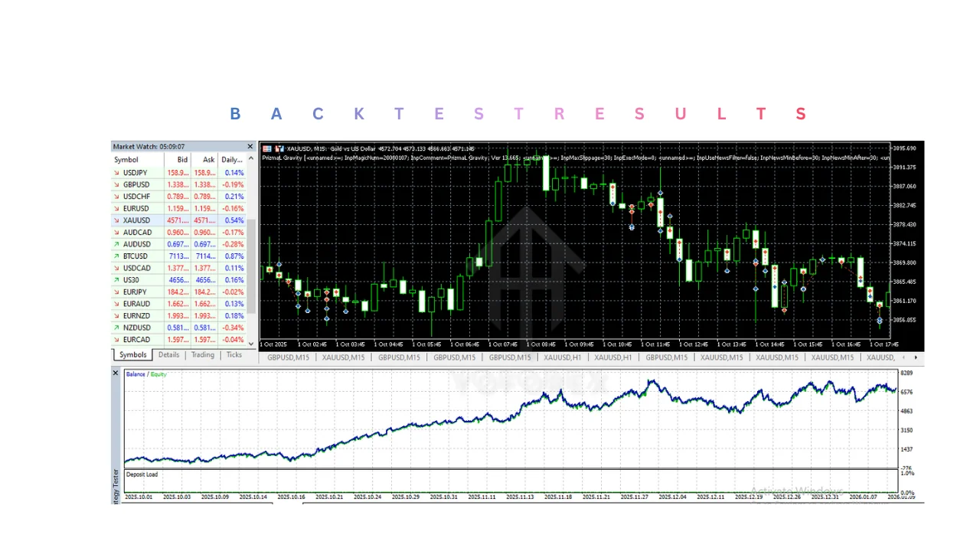Select the XAUUSD row in Market Watch

pyautogui.click(x=136, y=220)
